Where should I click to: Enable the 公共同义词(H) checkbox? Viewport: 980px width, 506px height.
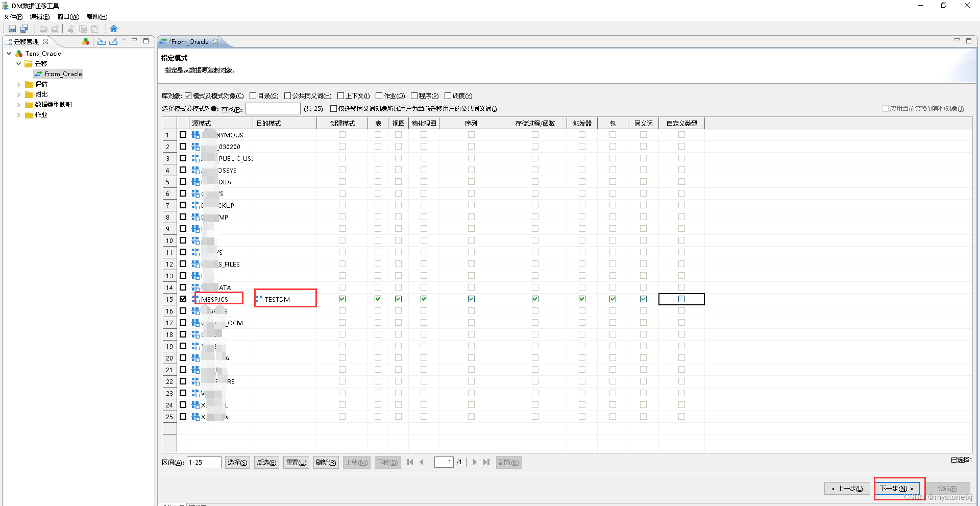click(x=288, y=95)
